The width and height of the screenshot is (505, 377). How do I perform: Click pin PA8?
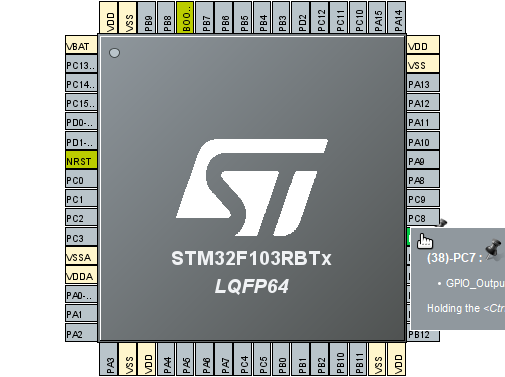(423, 179)
